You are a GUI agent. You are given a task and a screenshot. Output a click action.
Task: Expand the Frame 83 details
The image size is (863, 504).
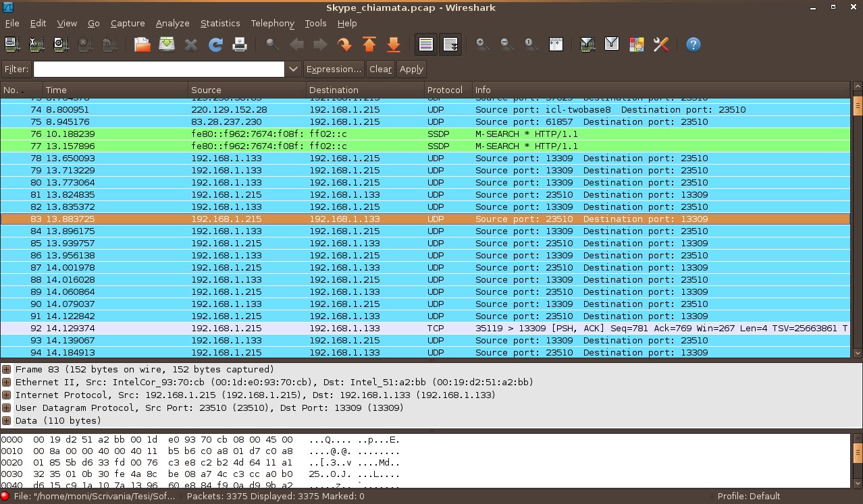click(x=7, y=369)
